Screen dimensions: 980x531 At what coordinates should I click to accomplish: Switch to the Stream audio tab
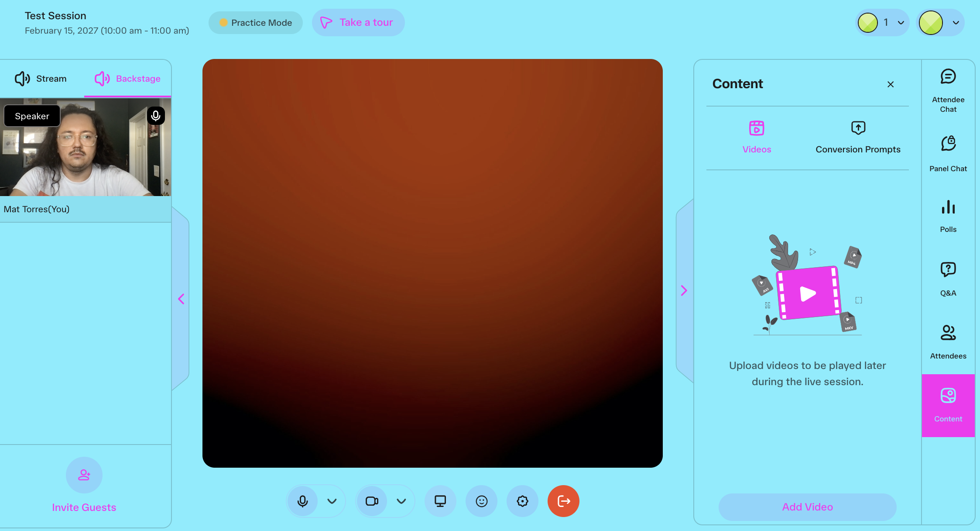tap(41, 79)
